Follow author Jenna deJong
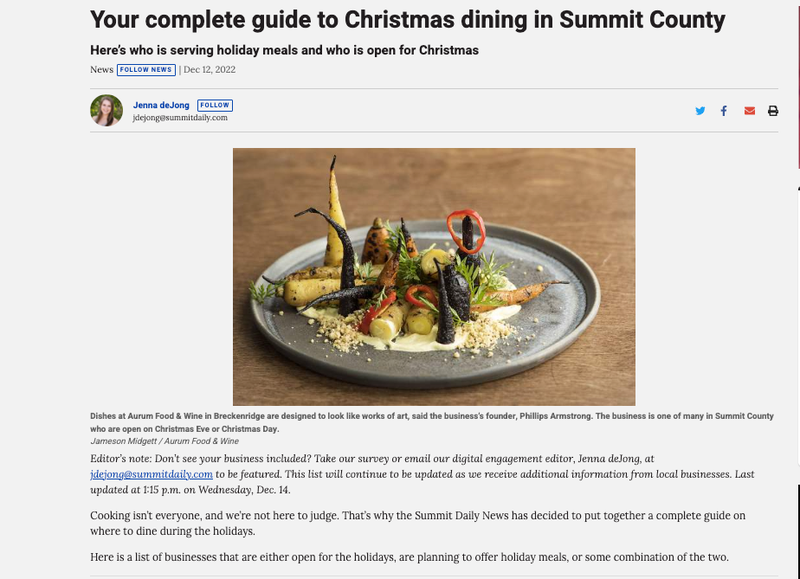Screen dimensions: 800x579 point(215,105)
